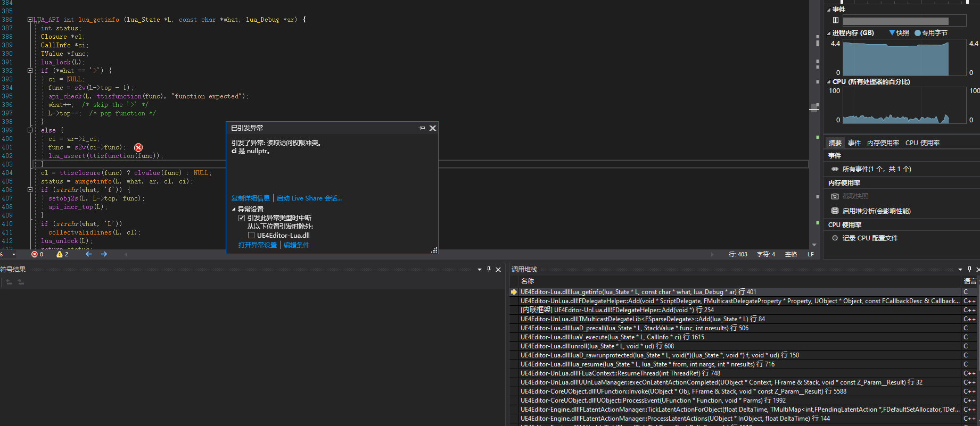Click the error count indicator showing 0
The height and width of the screenshot is (426, 980).
pos(37,254)
